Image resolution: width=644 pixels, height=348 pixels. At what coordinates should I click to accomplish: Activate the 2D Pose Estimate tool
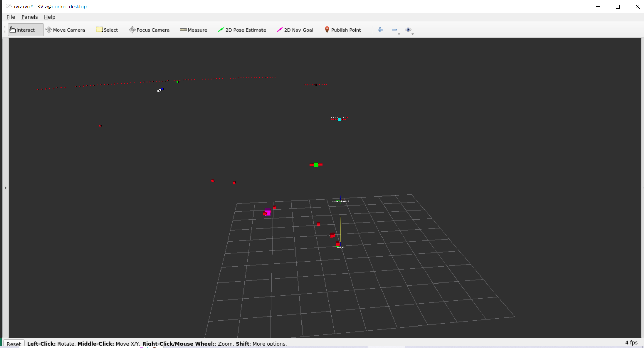tap(242, 30)
